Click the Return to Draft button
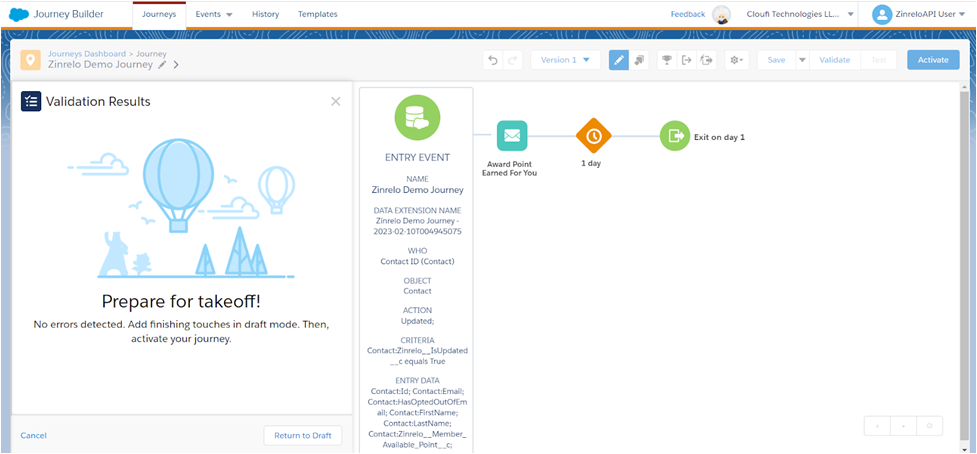 [303, 435]
